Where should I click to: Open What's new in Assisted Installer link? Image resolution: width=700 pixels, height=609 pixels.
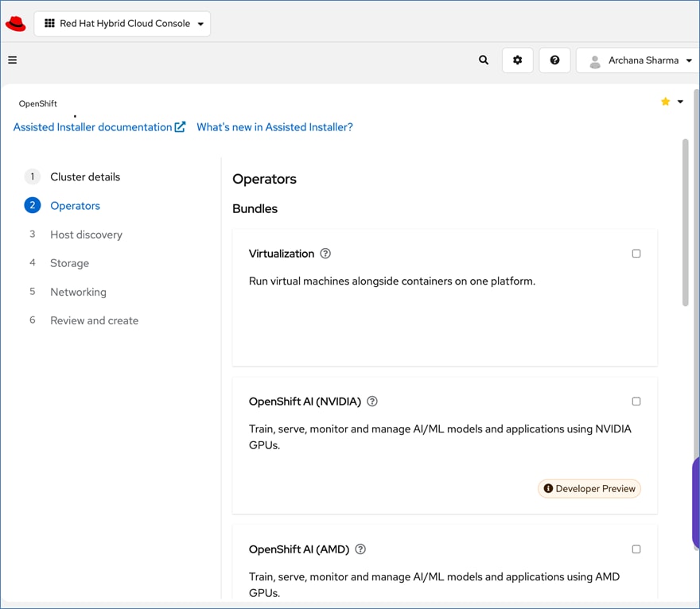[x=274, y=127]
